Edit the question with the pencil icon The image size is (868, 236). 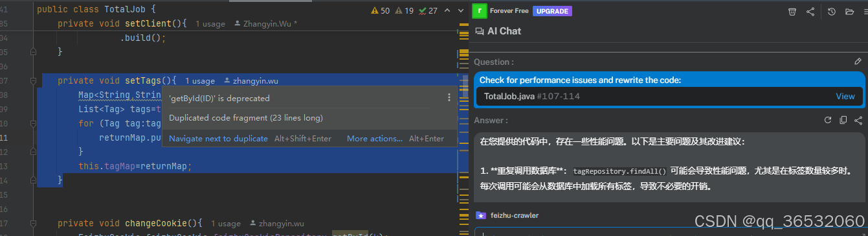coord(858,62)
